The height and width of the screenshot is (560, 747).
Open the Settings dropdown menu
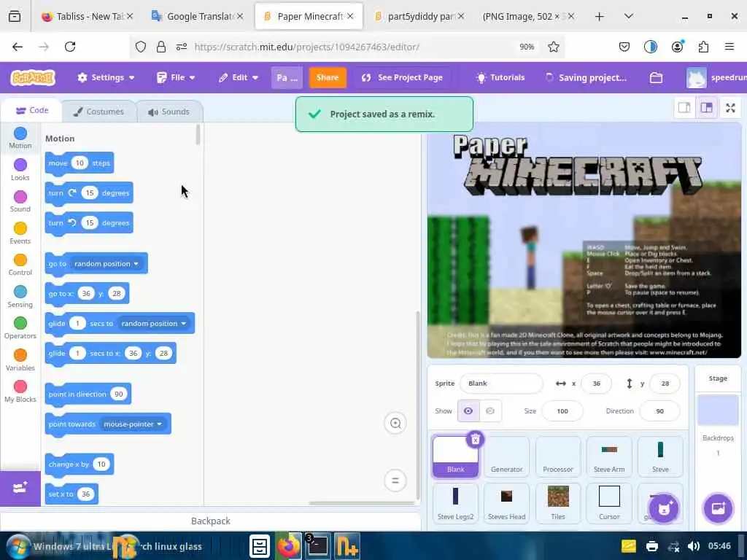coord(107,77)
